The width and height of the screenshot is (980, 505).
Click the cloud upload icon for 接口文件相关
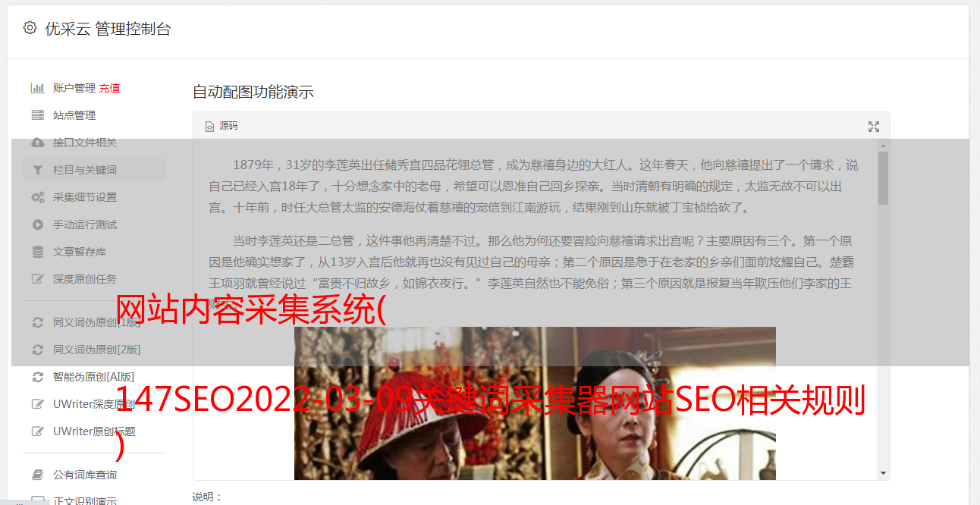coord(37,143)
